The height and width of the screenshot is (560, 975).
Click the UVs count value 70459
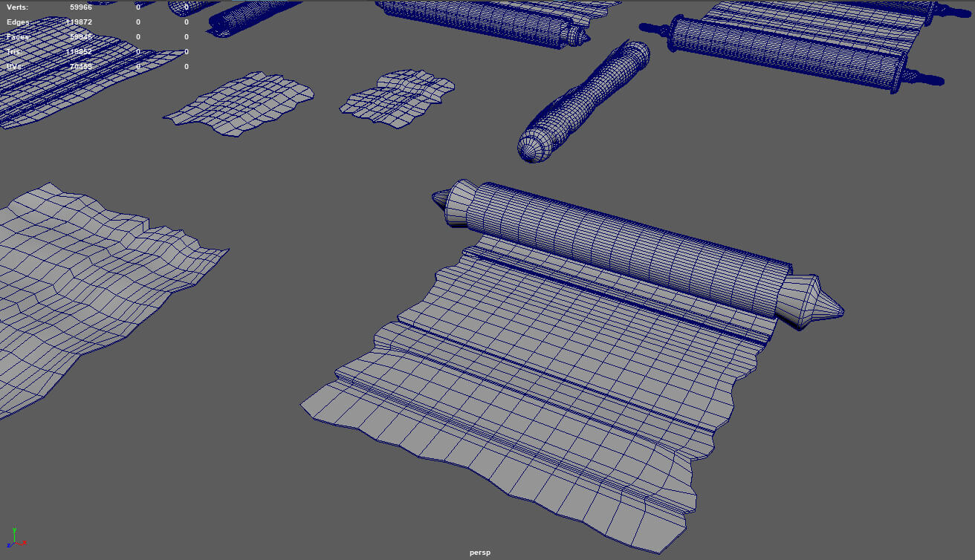point(79,67)
